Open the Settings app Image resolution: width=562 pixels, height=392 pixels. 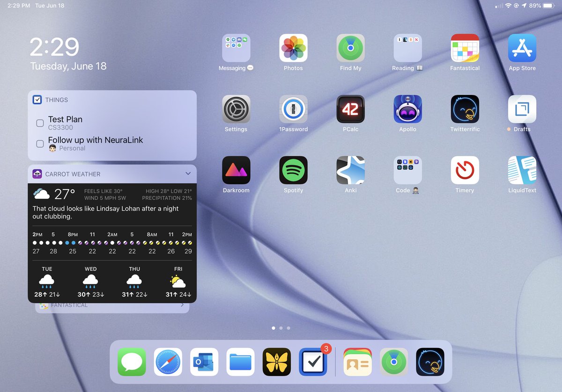(x=236, y=109)
